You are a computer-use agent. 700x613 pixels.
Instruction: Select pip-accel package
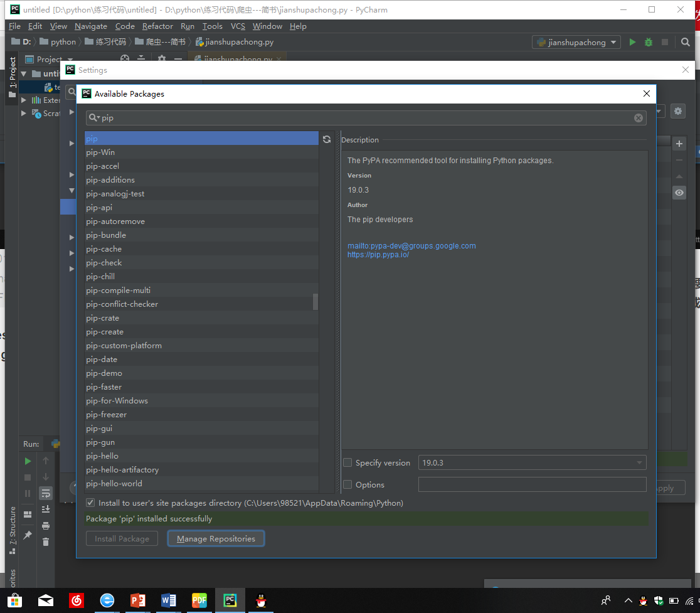pyautogui.click(x=201, y=166)
